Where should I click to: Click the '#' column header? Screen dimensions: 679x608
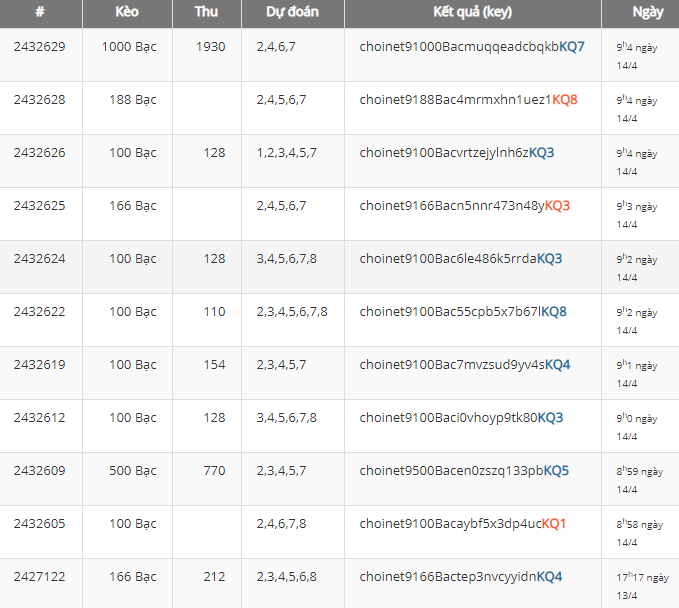[40, 14]
